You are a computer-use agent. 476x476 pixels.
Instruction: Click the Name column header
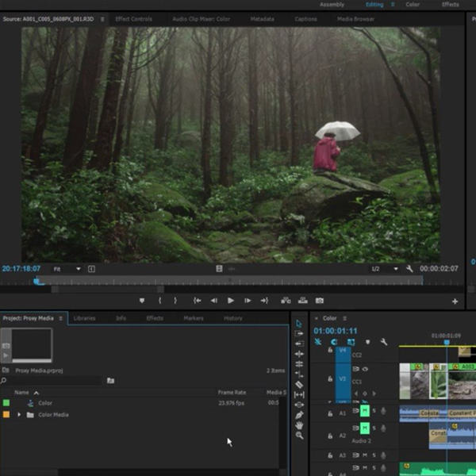coord(21,393)
